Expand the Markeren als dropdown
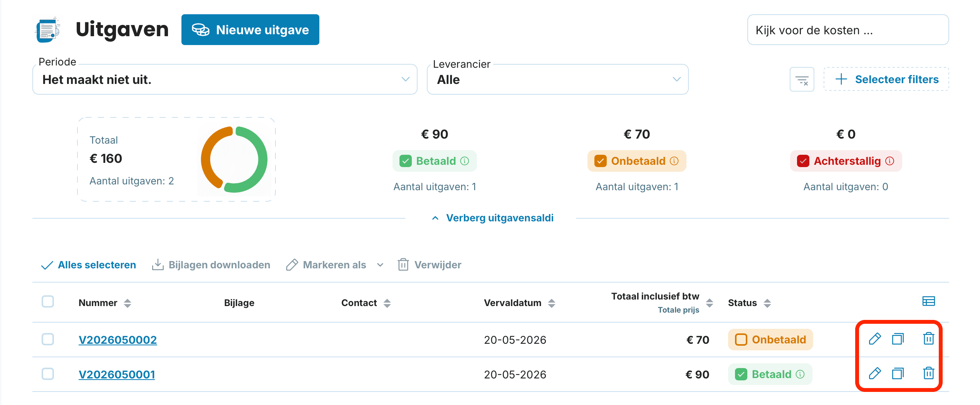Screen dimensions: 980x405 point(335,265)
